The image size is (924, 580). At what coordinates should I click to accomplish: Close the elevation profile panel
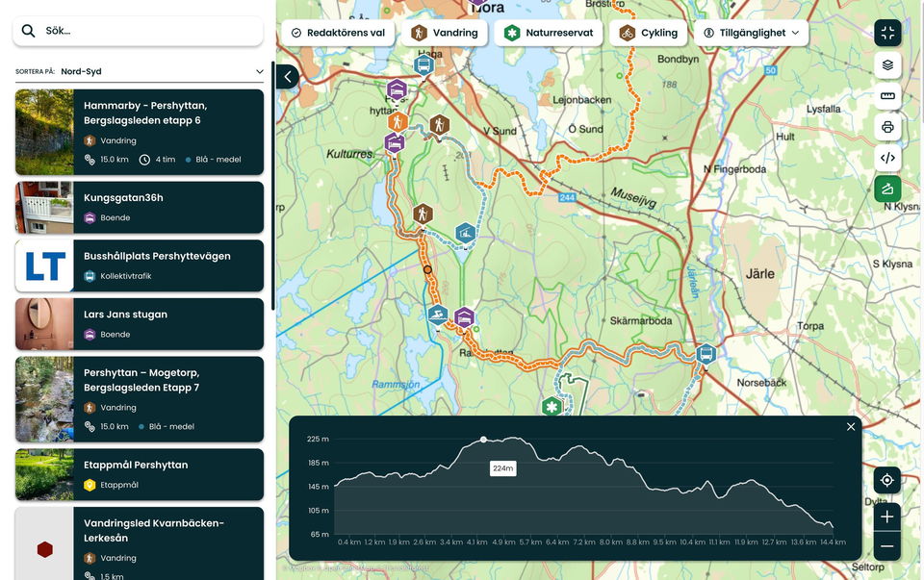(850, 427)
